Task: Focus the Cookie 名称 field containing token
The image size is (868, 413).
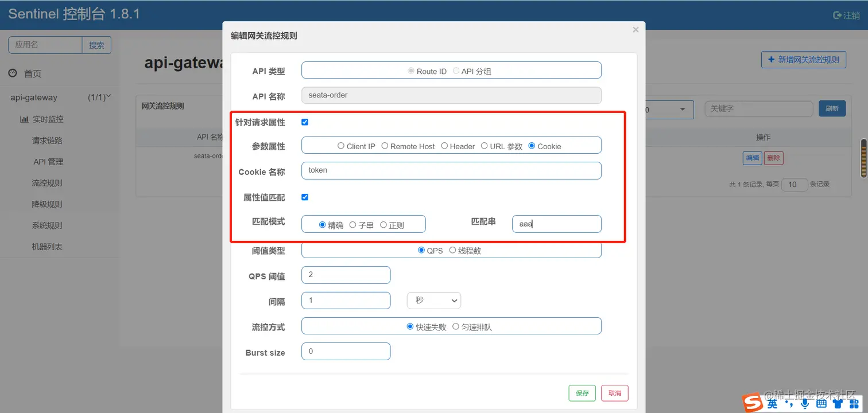Action: pyautogui.click(x=451, y=170)
